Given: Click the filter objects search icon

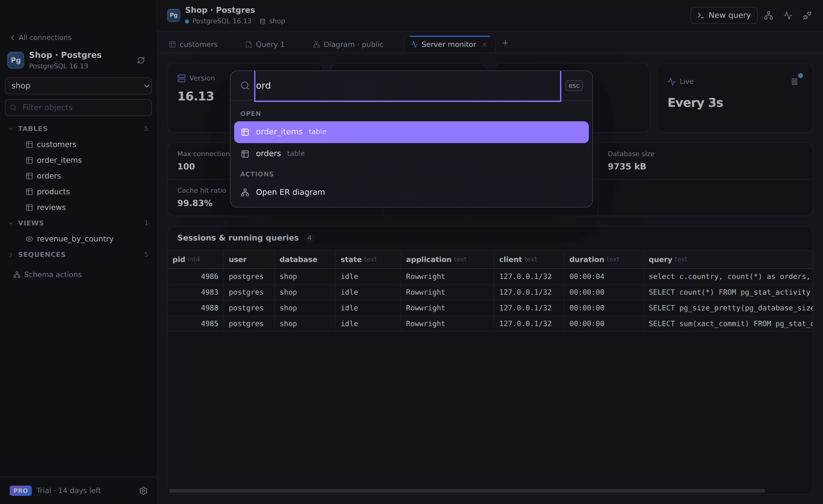Looking at the screenshot, I should pyautogui.click(x=13, y=108).
